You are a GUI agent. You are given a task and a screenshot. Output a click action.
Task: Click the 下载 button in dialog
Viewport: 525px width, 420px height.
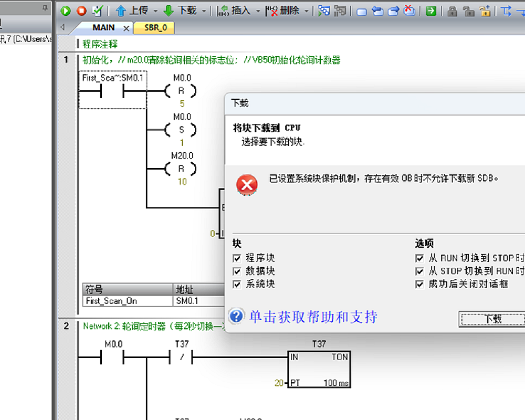tap(492, 319)
